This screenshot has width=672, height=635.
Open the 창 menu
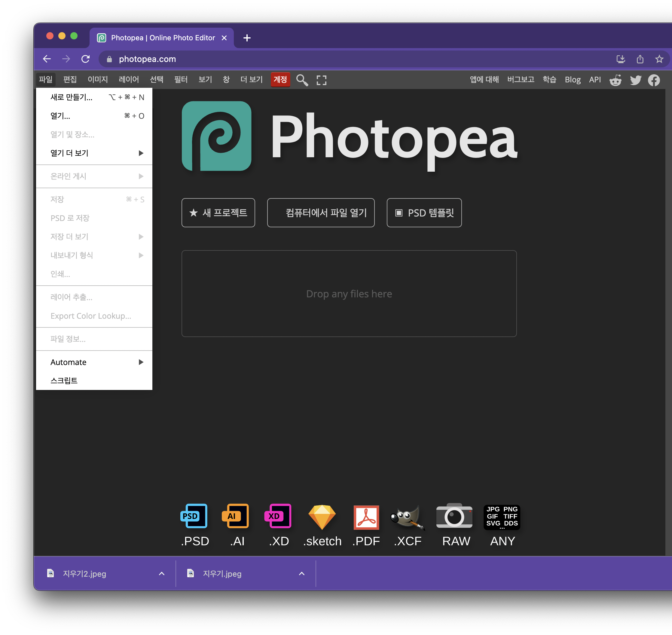[226, 80]
